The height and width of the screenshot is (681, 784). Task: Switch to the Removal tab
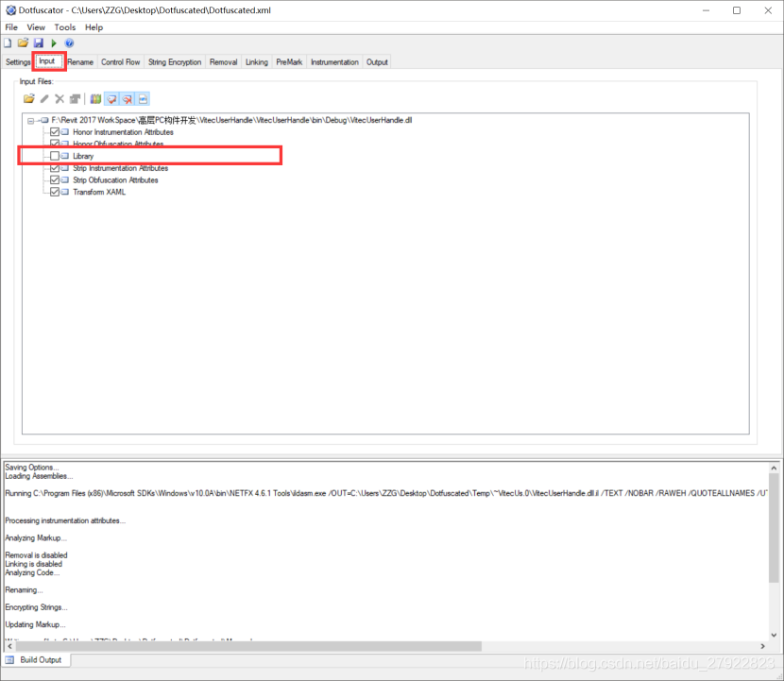click(x=224, y=62)
